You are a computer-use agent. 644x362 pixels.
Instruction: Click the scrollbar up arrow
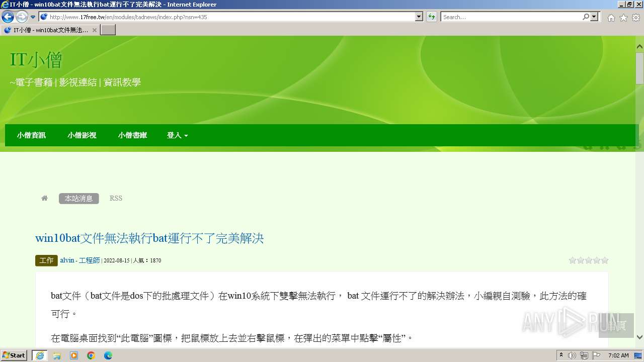(639, 47)
